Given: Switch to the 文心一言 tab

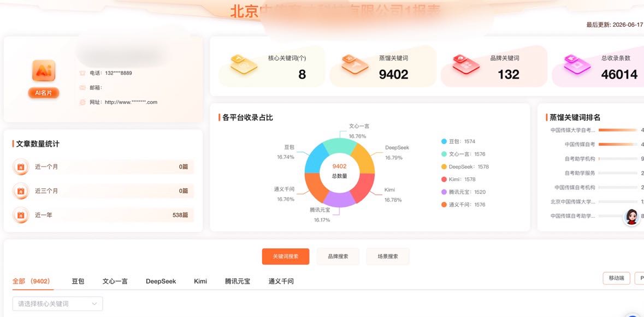Looking at the screenshot, I should pyautogui.click(x=115, y=282).
